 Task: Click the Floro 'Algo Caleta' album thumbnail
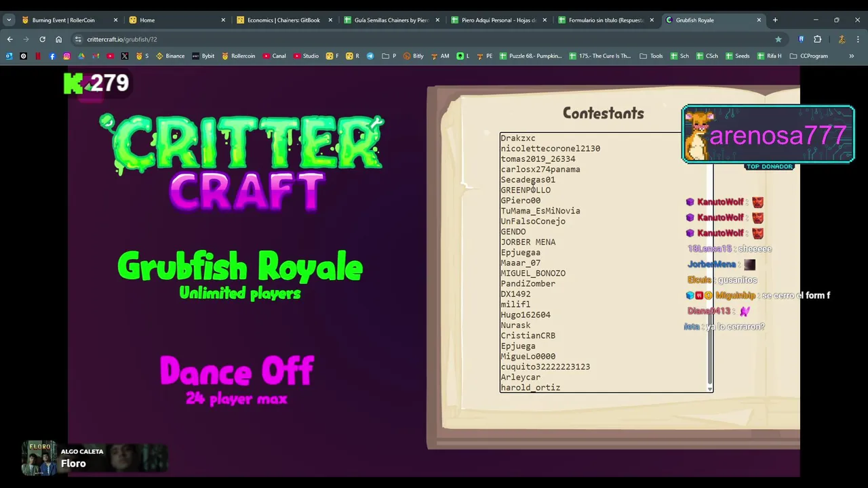(39, 458)
